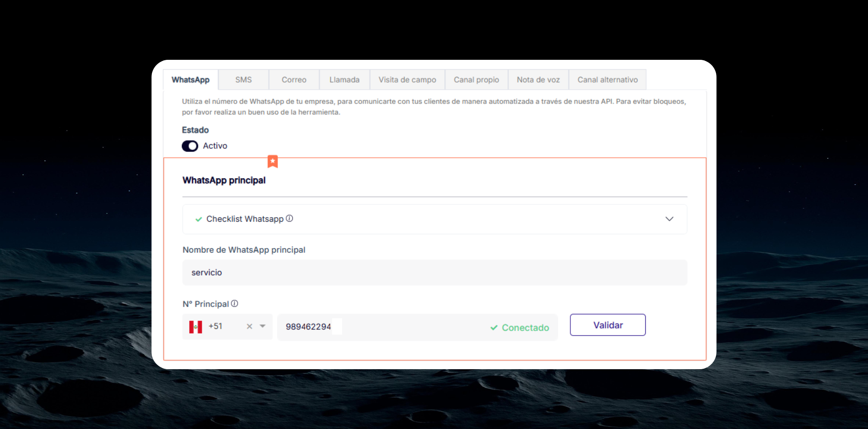The image size is (868, 429).
Task: Click the servicio name field
Action: [433, 272]
